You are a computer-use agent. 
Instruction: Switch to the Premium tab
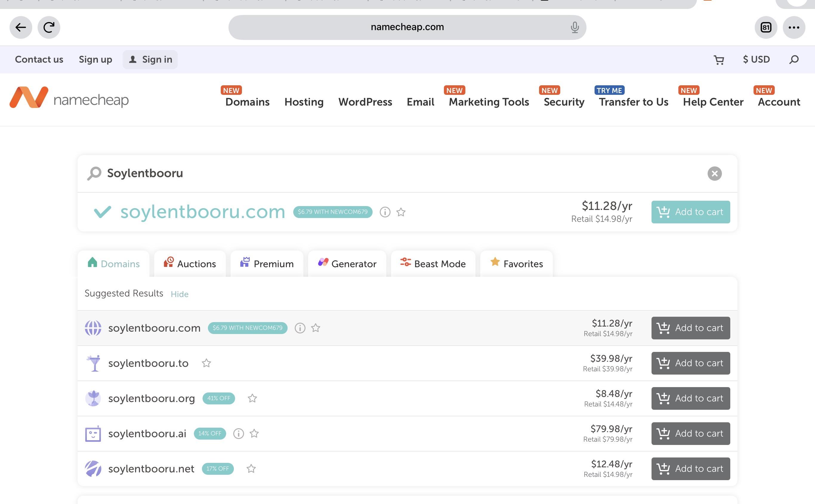tap(267, 264)
